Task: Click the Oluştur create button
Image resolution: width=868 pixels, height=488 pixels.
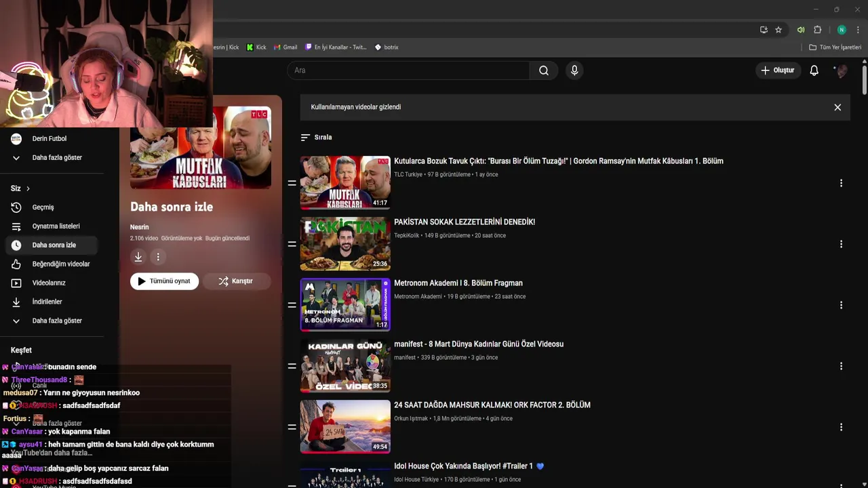Action: 777,70
